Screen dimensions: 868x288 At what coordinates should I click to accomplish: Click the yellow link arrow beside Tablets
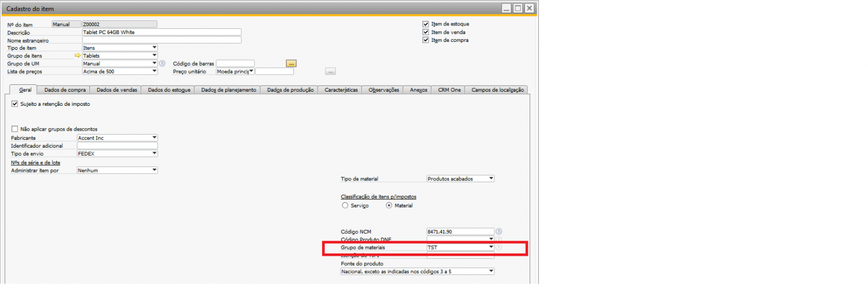[78, 56]
